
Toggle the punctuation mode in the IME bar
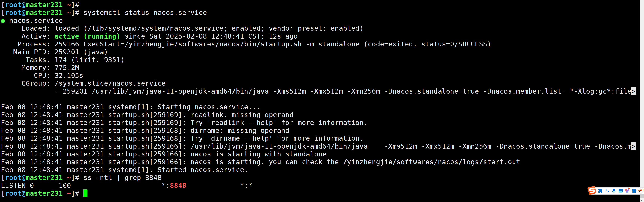tap(607, 191)
